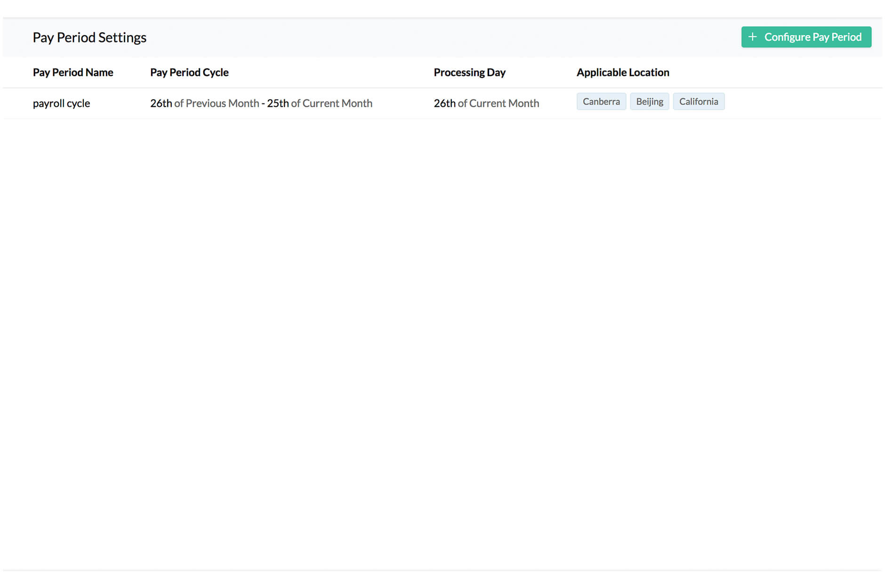Screen dimensions: 885x588
Task: Select the Canberra location tag
Action: point(601,101)
